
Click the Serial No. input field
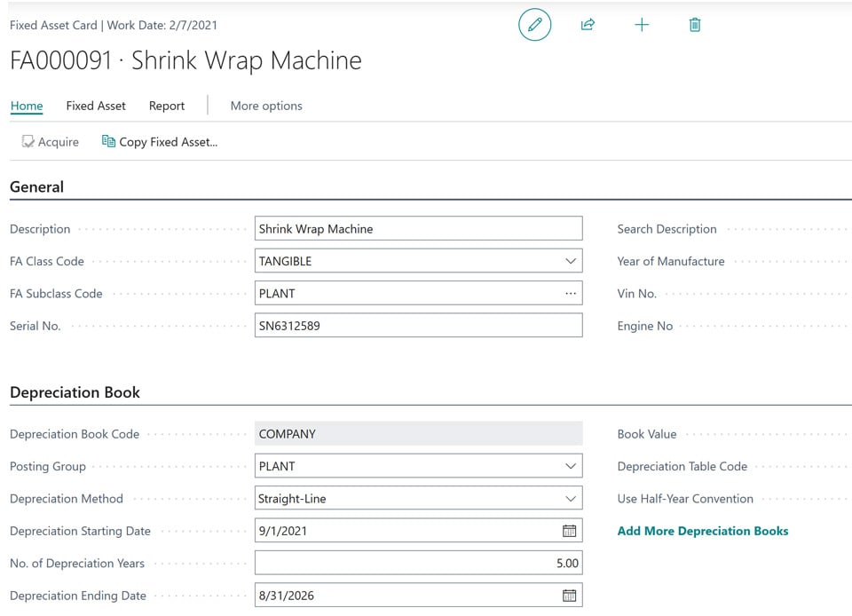pyautogui.click(x=418, y=326)
